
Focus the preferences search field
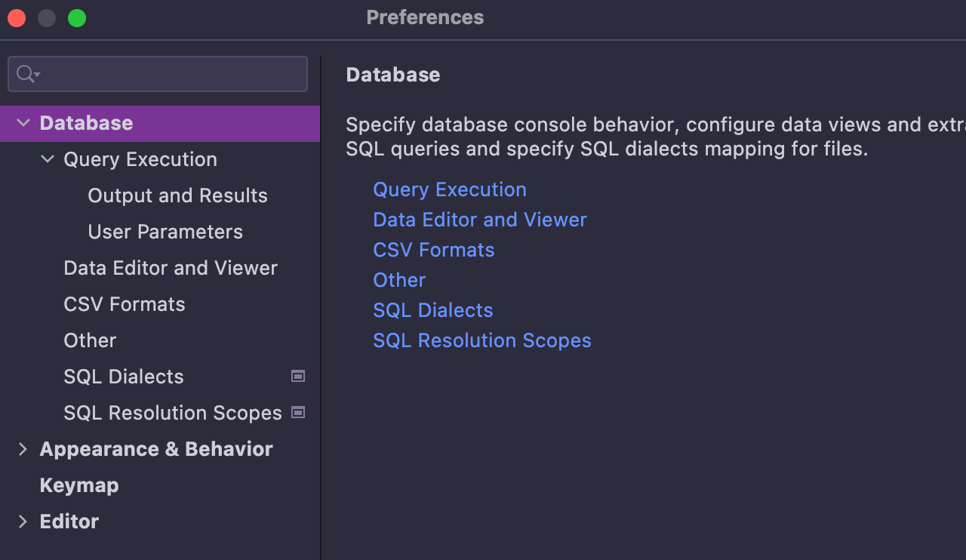pyautogui.click(x=174, y=74)
